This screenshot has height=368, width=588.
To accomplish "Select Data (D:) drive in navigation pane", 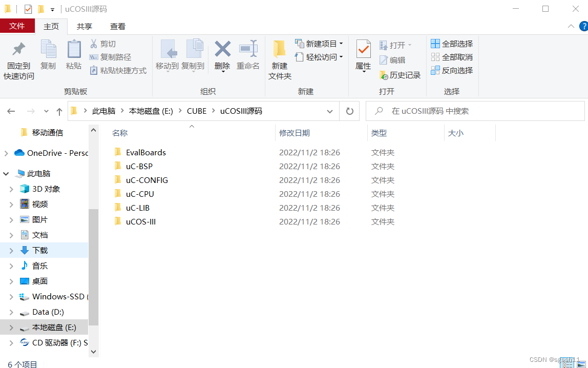I will pos(48,312).
